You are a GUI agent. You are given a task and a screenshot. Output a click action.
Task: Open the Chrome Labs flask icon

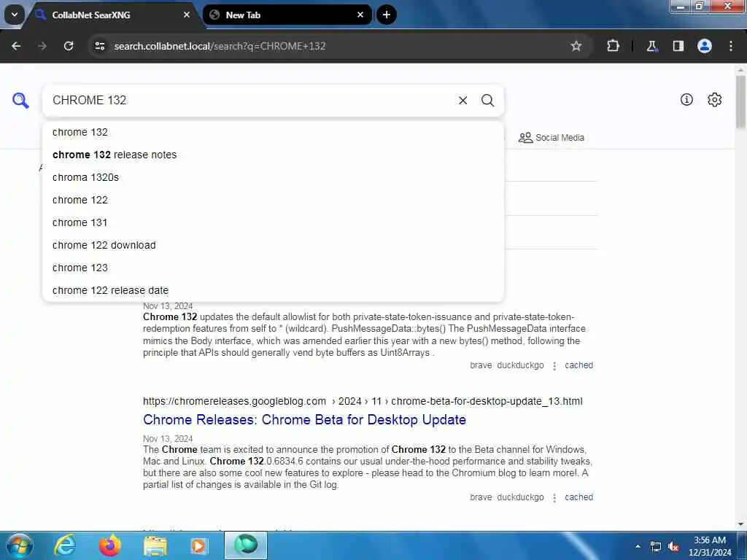[x=651, y=46]
